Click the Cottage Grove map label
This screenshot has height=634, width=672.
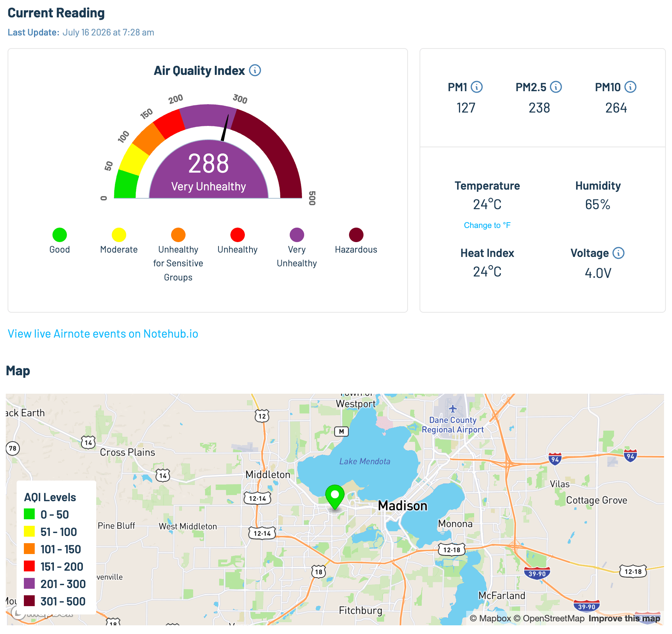click(x=596, y=500)
